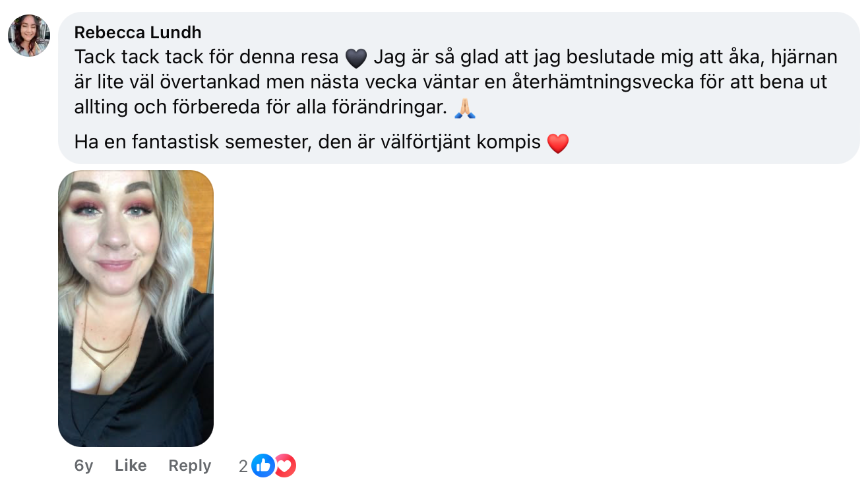
Task: Open the commenter's round profile picture
Action: 29,36
